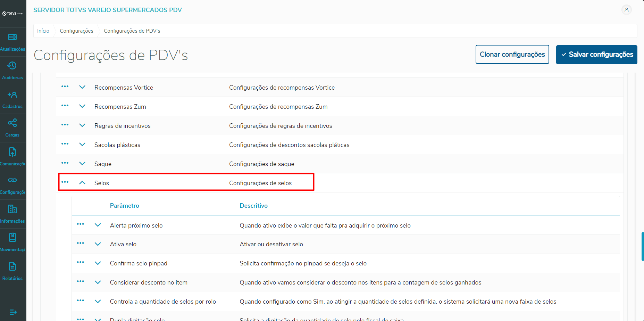Click the page vertical scrollbar thumb
644x321 pixels.
643,246
